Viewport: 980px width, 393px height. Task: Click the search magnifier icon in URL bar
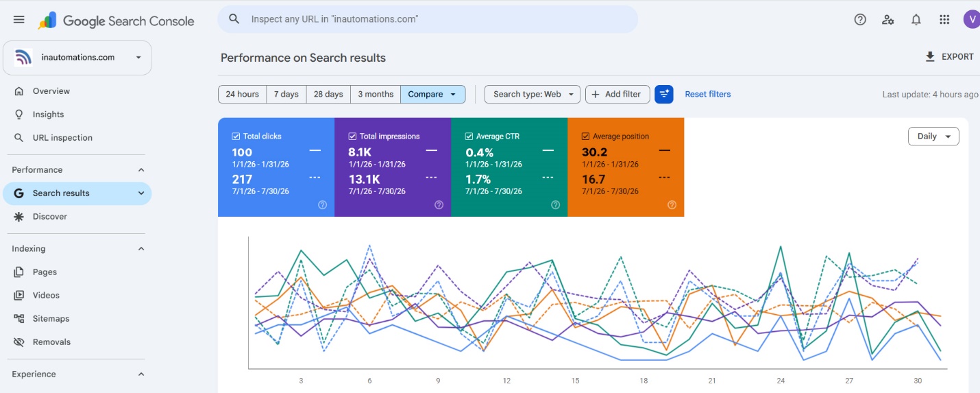click(234, 19)
